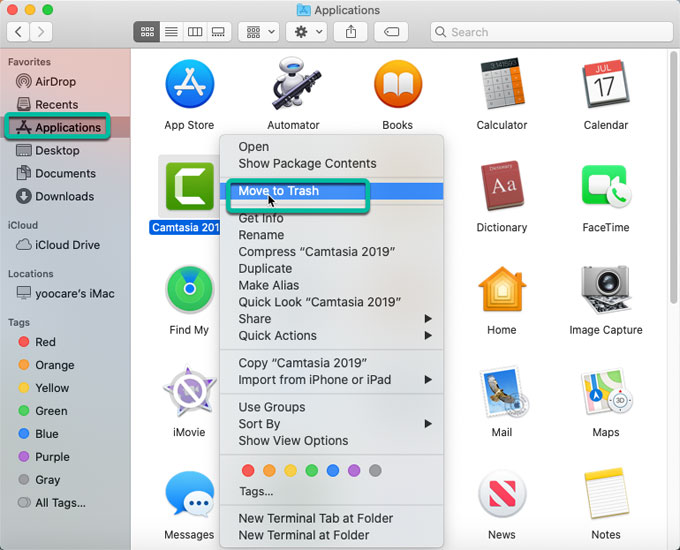Select Duplicate in the context menu
Screen dimensions: 680x550
click(x=331, y=268)
